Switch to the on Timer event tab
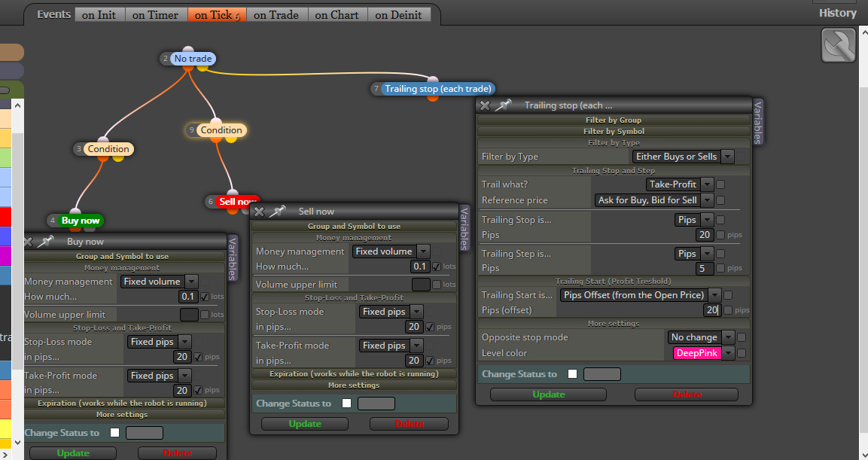 coord(156,15)
